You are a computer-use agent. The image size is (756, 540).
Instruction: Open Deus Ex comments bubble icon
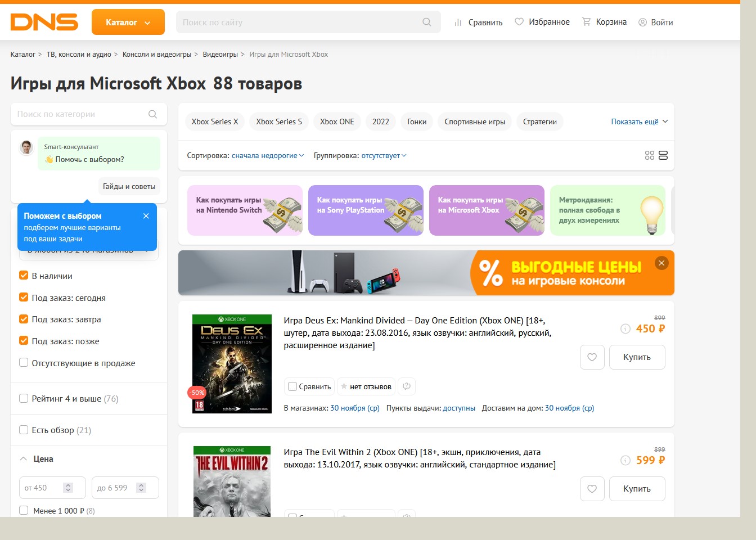tap(407, 386)
